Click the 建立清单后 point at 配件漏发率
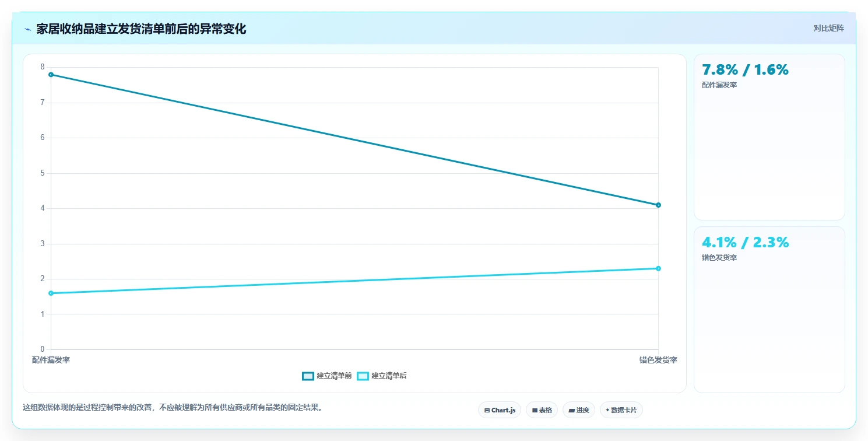The image size is (868, 441). (x=51, y=293)
